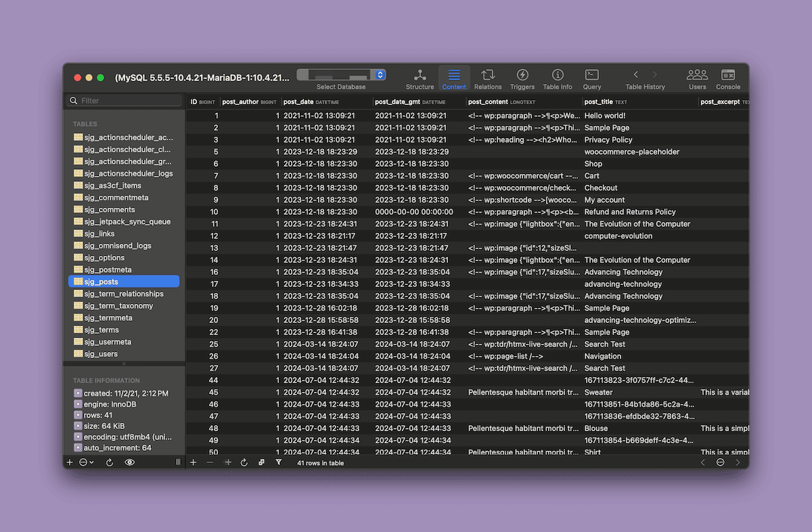The image size is (812, 532).
Task: Select the sjg_commentmeta table
Action: coord(124,198)
